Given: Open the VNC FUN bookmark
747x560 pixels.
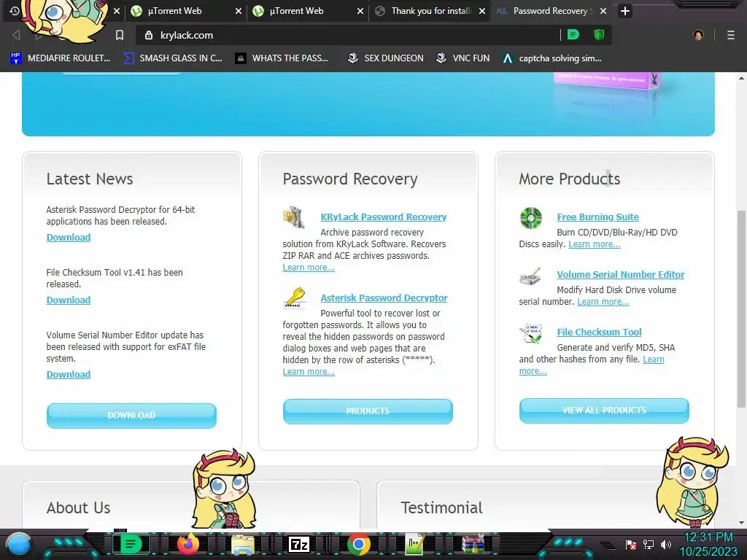Looking at the screenshot, I should point(463,58).
